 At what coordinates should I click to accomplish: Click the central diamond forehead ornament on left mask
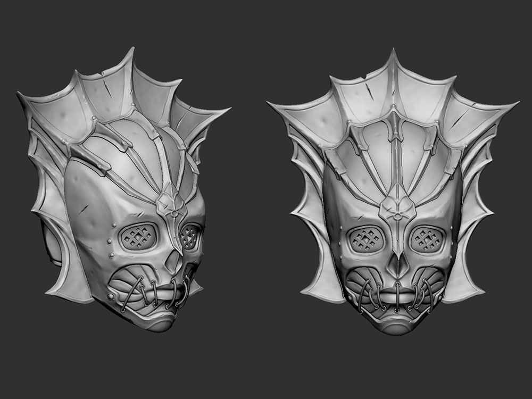tap(171, 207)
